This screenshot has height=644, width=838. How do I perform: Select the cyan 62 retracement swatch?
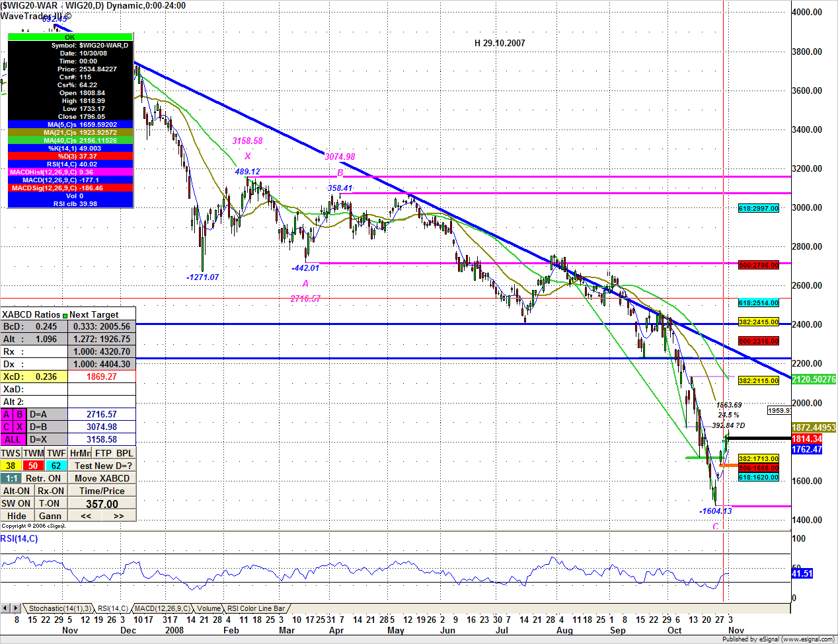tap(56, 466)
